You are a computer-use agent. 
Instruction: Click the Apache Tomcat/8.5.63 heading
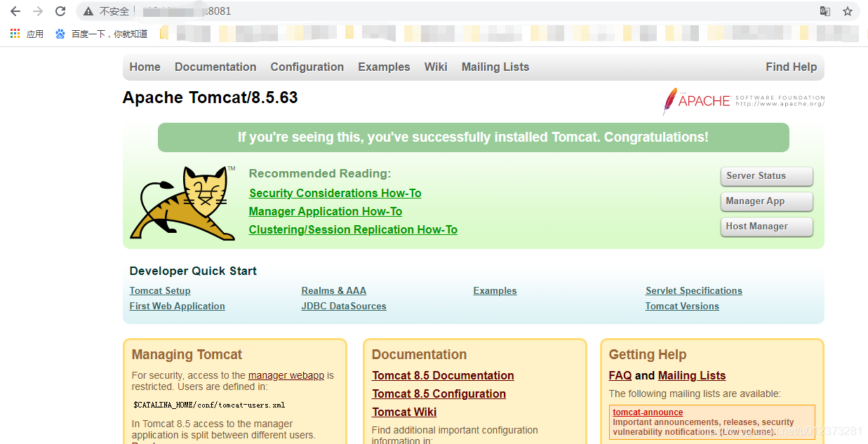(x=211, y=97)
